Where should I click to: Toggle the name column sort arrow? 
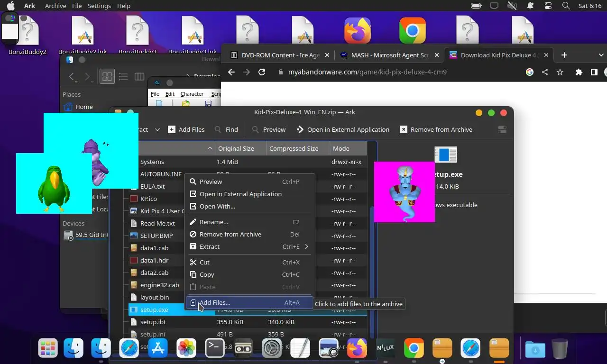click(x=210, y=148)
